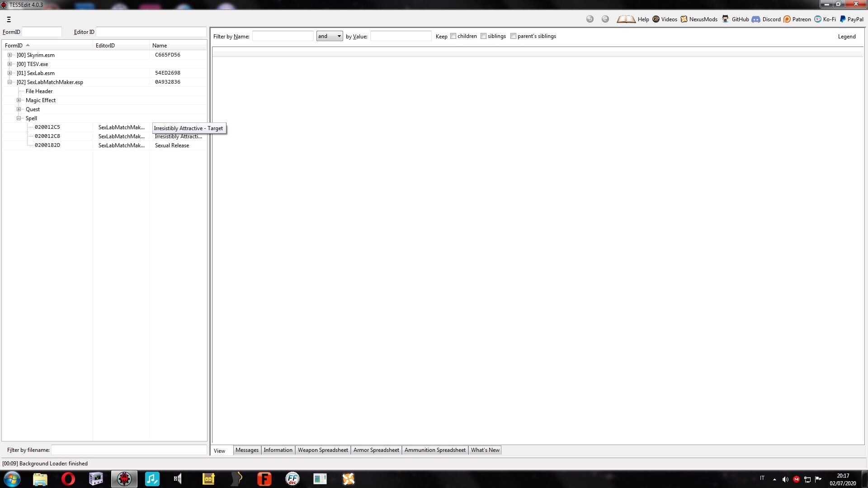Open the FFdec taskbar icon

coord(292,479)
